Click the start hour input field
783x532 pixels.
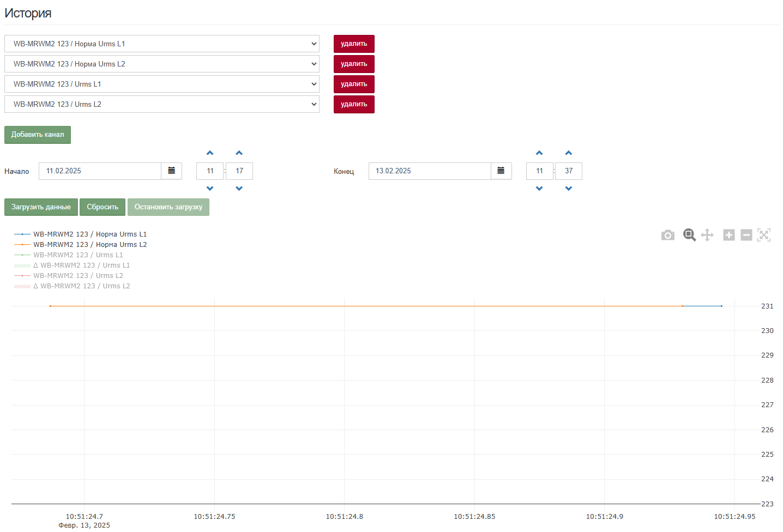(210, 171)
